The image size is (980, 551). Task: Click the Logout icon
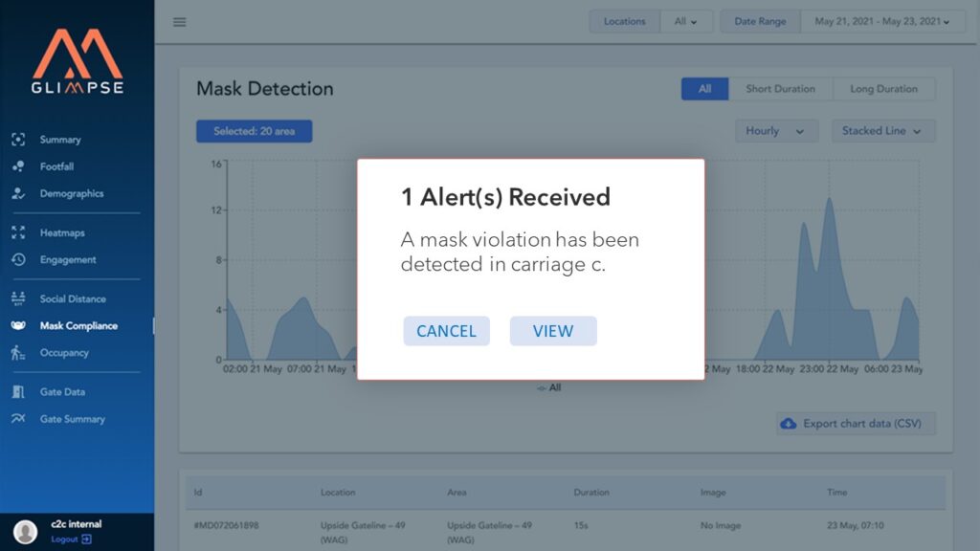point(86,540)
